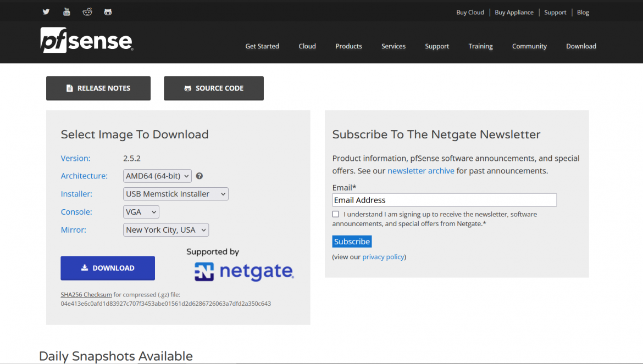Open the Get Started menu
Viewport: 643px width, 364px height.
point(262,46)
